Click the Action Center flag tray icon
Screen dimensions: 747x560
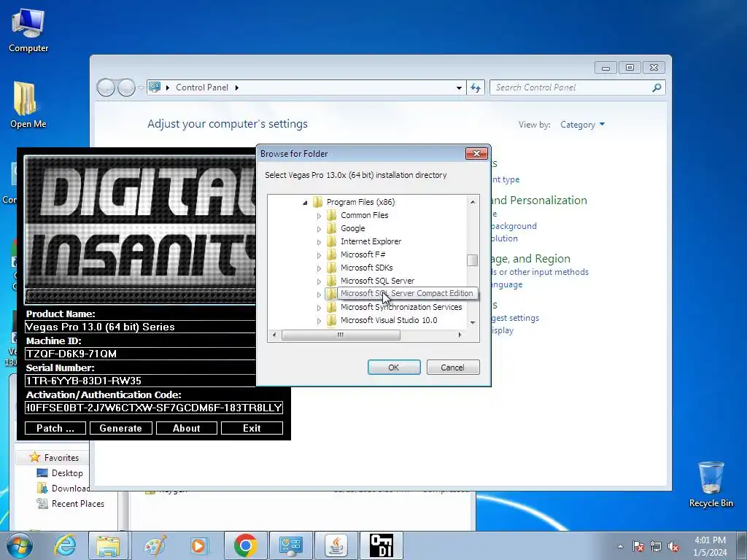638,546
